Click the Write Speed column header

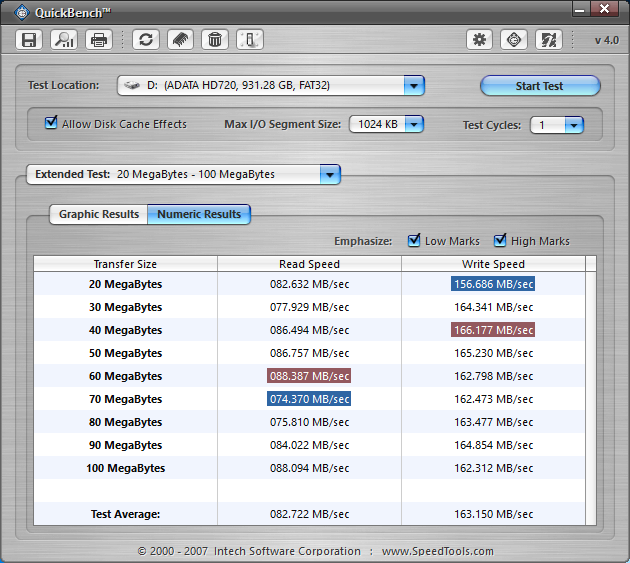coord(493,264)
